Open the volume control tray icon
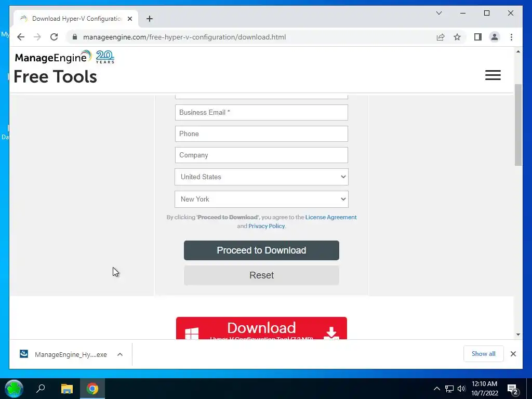Screen dimensions: 532x399 pyautogui.click(x=461, y=389)
